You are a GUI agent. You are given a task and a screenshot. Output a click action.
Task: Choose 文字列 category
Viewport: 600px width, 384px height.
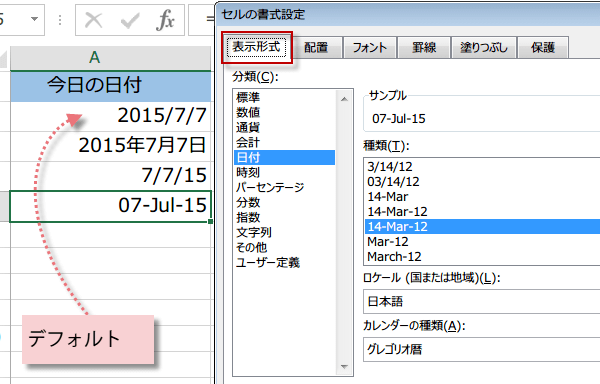tap(284, 232)
